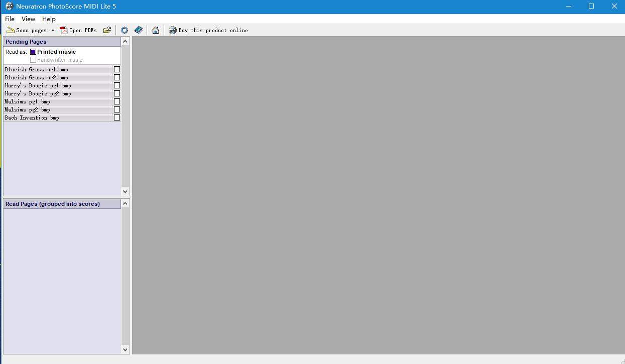
Task: Enable the Handwritten music checkbox
Action: (33, 59)
